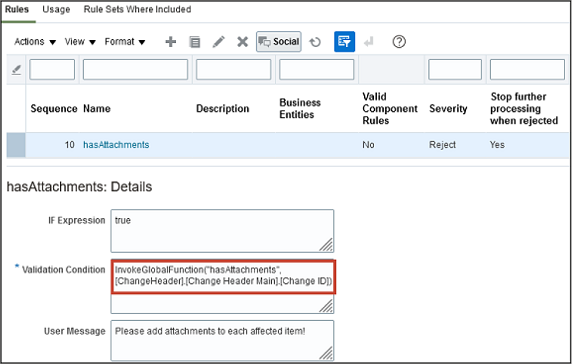Open the Actions dropdown menu
The width and height of the screenshot is (572, 364).
[x=35, y=42]
